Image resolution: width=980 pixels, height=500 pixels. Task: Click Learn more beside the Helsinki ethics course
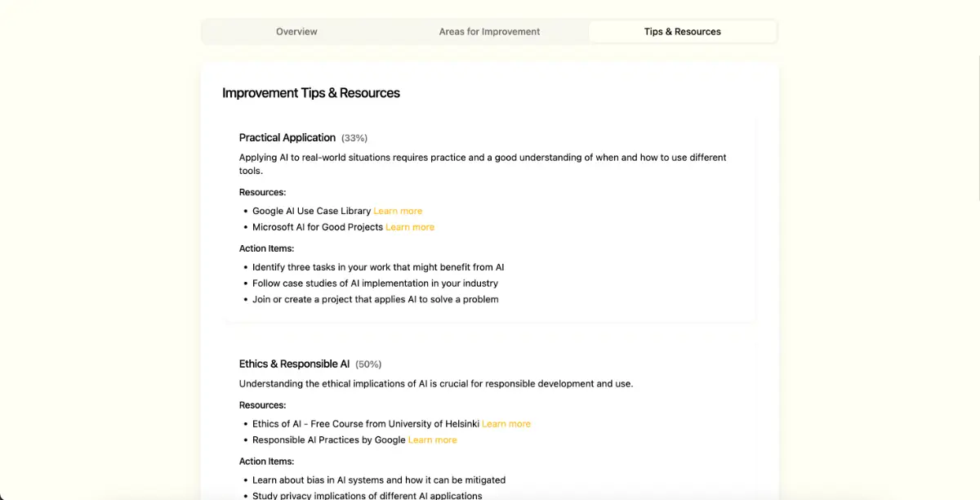[x=506, y=424]
